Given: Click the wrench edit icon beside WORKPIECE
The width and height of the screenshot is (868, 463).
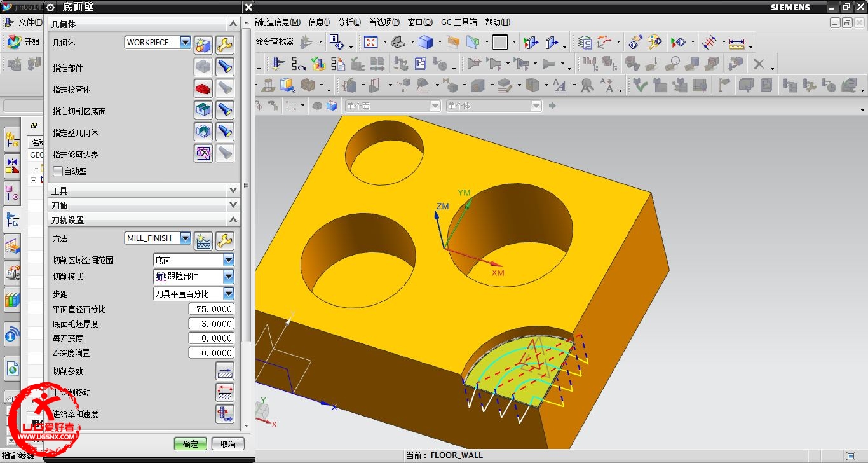Looking at the screenshot, I should click(x=225, y=45).
